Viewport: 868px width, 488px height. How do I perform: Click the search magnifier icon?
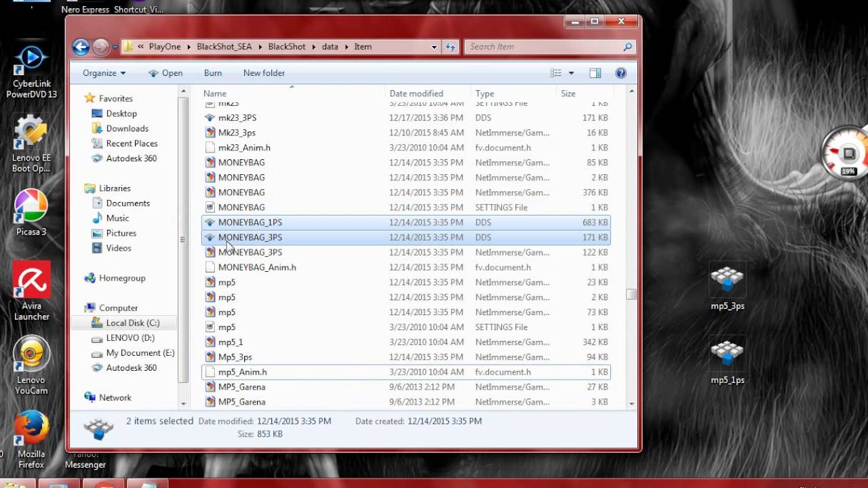click(628, 47)
